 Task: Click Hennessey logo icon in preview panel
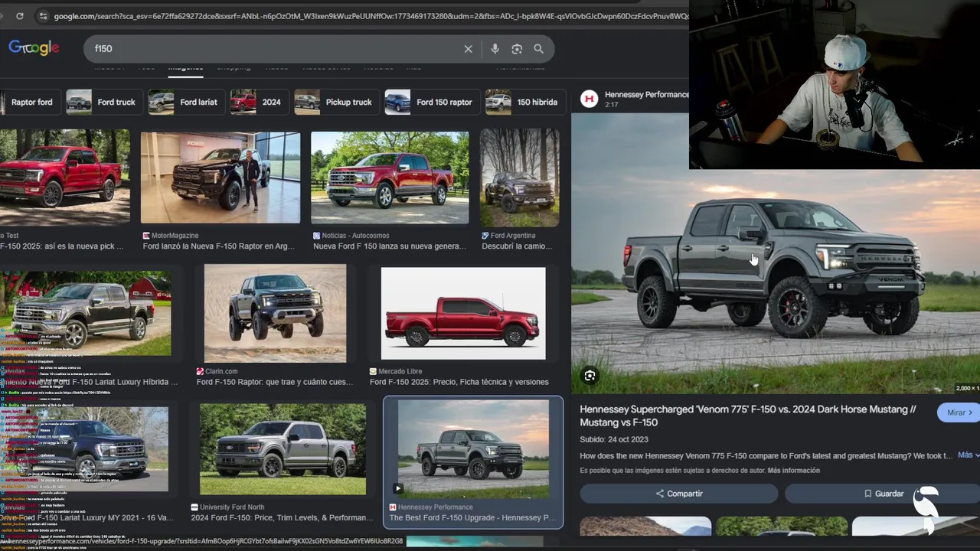[589, 99]
